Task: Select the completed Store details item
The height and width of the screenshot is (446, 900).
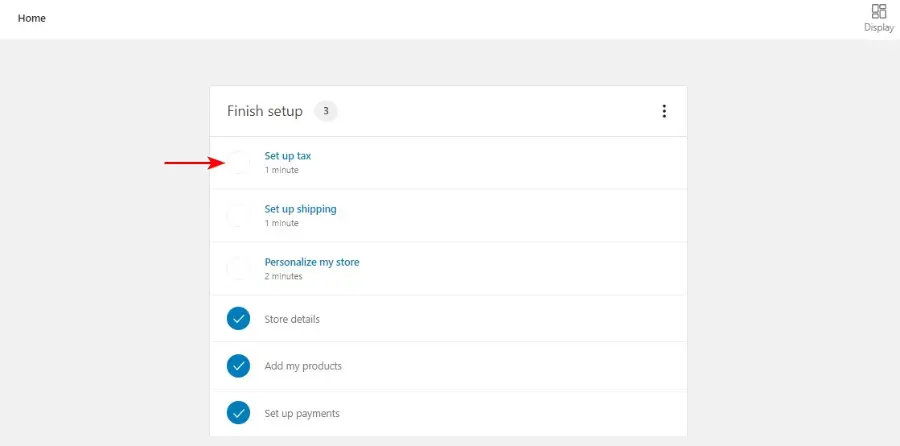Action: [292, 319]
